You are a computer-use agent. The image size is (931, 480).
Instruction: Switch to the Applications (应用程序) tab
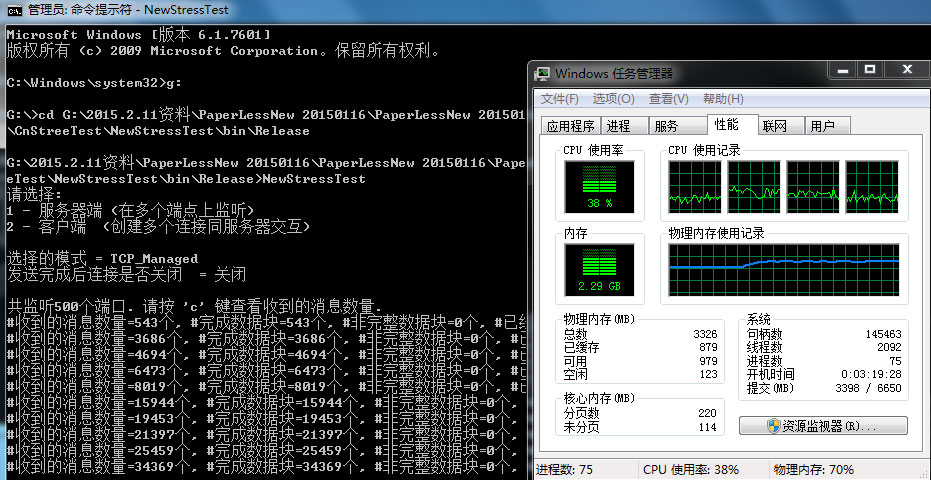(x=571, y=126)
